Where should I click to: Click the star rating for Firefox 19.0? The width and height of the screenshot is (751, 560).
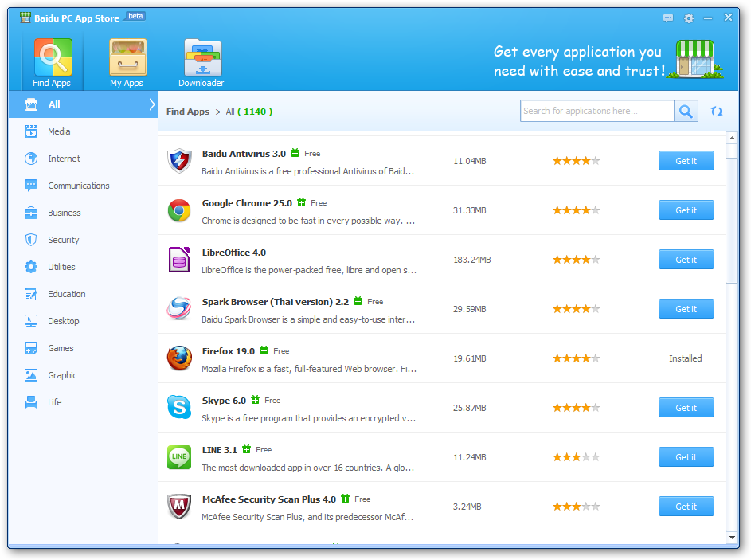(x=576, y=358)
